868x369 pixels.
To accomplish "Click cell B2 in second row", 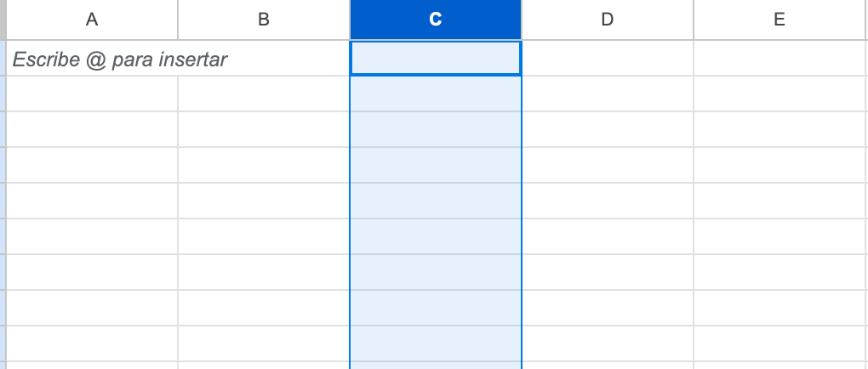I will tap(264, 94).
